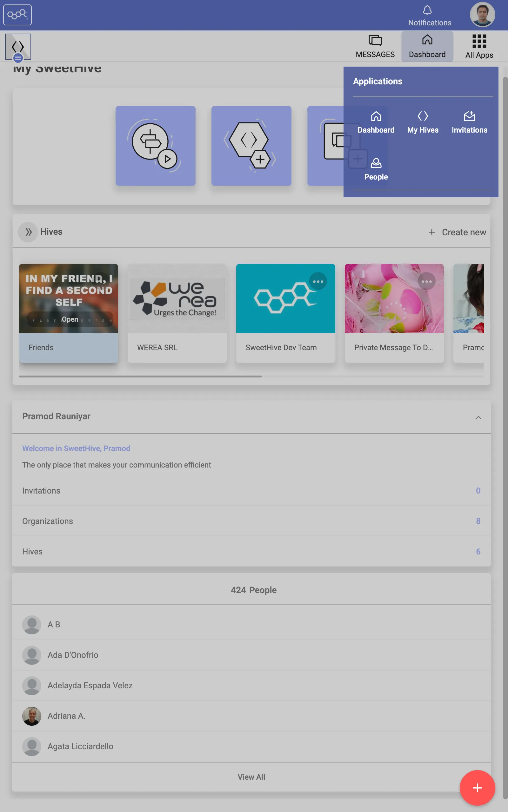This screenshot has width=508, height=812.
Task: Open MESSAGES in the toolbar
Action: point(375,47)
